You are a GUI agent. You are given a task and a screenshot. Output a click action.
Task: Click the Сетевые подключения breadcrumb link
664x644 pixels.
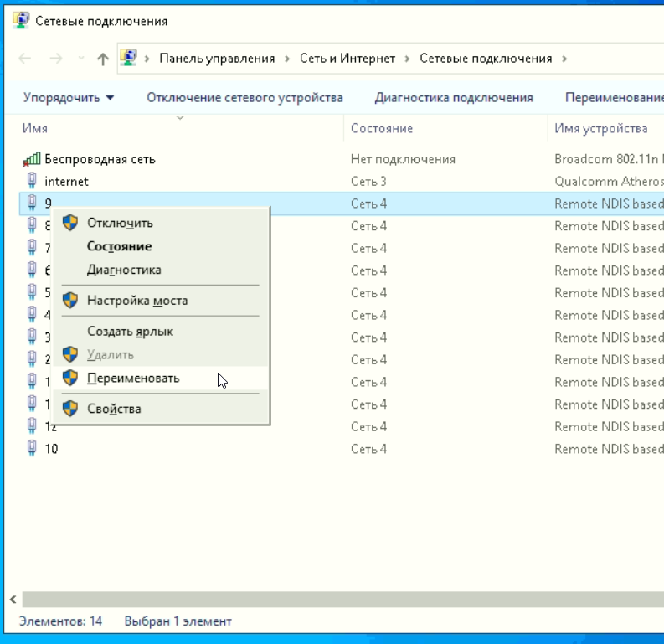[x=486, y=59]
